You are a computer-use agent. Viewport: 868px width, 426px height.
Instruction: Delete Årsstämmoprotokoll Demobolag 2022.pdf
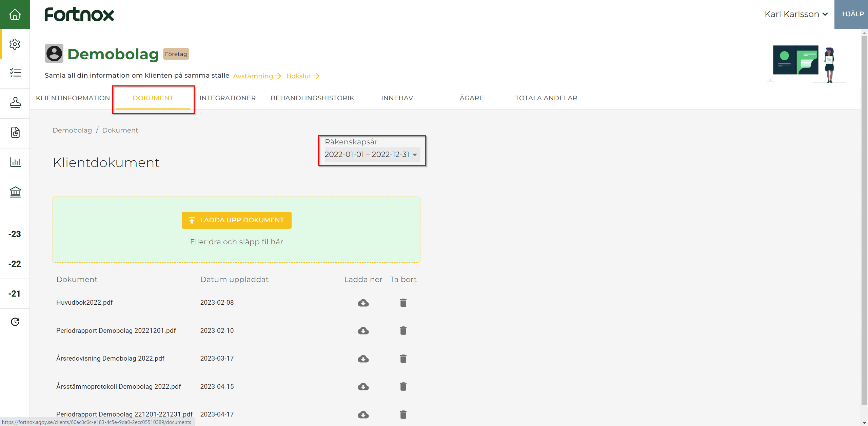pos(403,386)
